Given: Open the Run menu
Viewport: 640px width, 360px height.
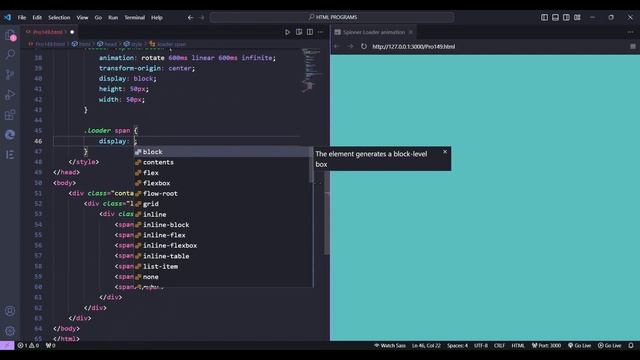Looking at the screenshot, I should 113,18.
